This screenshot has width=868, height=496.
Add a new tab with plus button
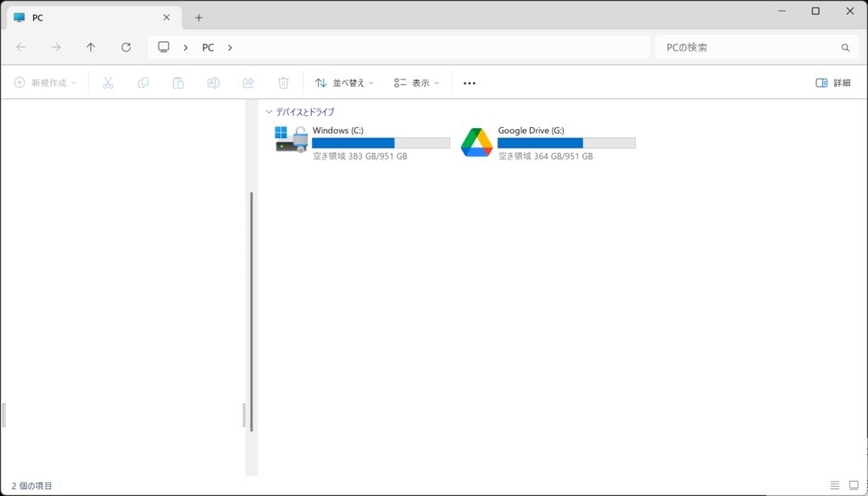pos(199,17)
